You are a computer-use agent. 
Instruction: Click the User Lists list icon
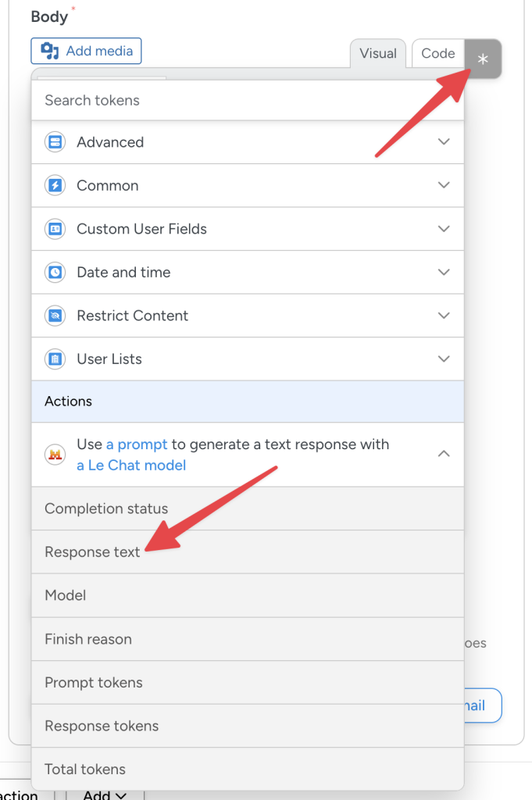pyautogui.click(x=55, y=359)
